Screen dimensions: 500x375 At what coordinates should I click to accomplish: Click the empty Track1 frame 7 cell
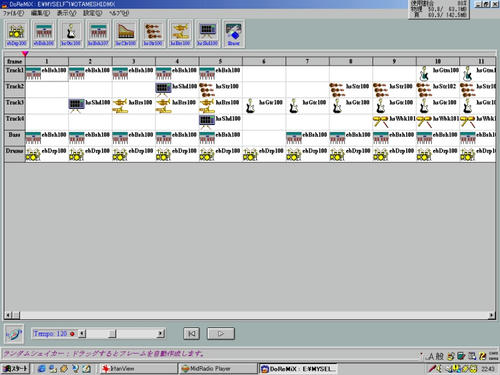[307, 74]
